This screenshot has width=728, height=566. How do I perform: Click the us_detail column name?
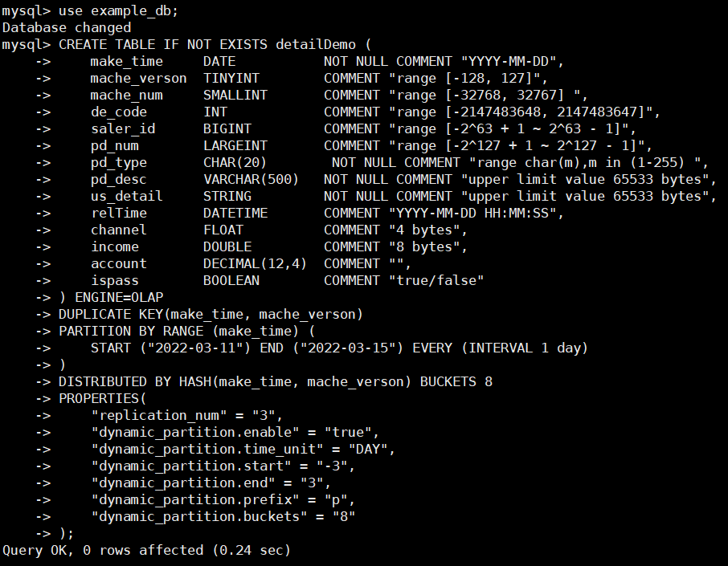click(127, 196)
